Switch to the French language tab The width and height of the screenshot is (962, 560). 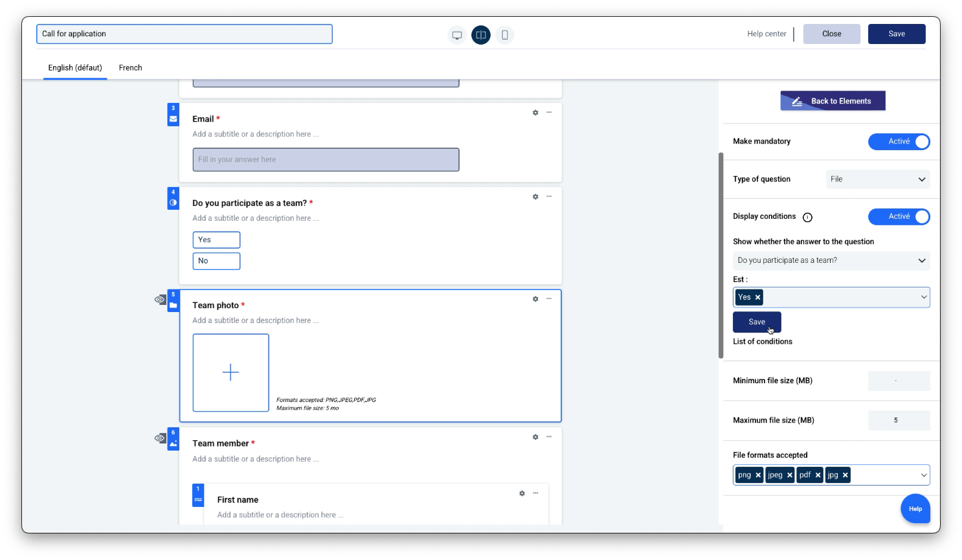pyautogui.click(x=130, y=68)
